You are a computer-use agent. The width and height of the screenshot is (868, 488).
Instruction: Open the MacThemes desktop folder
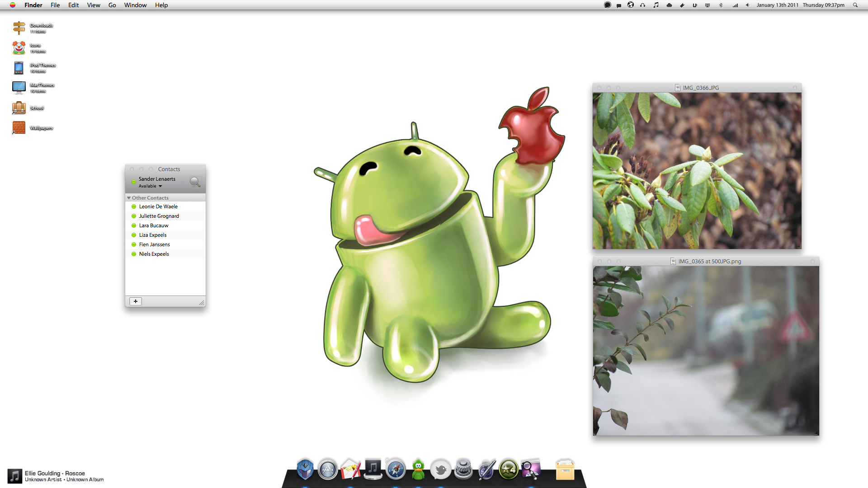19,88
